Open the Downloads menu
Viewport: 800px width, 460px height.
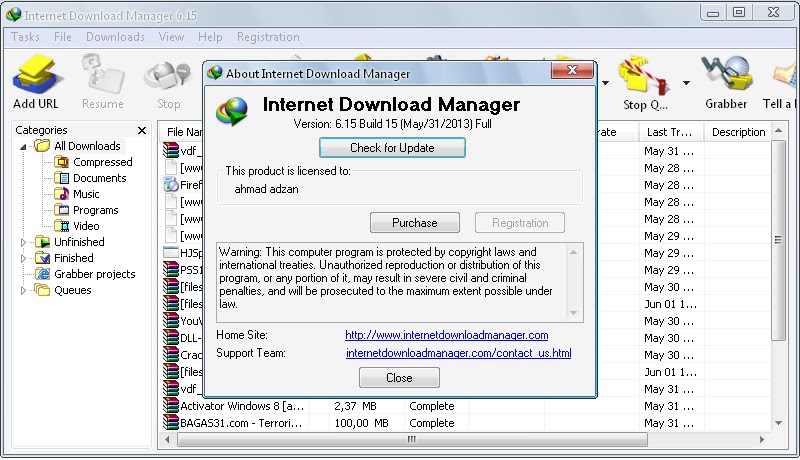click(115, 37)
